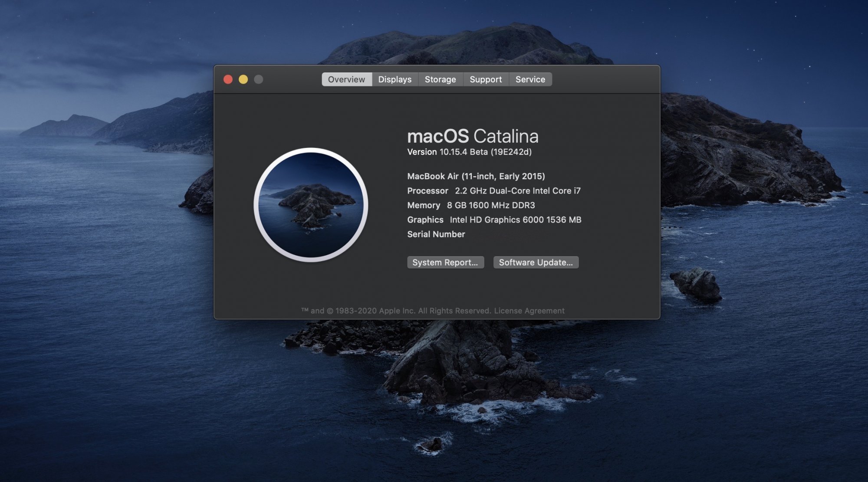This screenshot has height=482, width=868.
Task: Open the License Agreement link
Action: point(529,311)
